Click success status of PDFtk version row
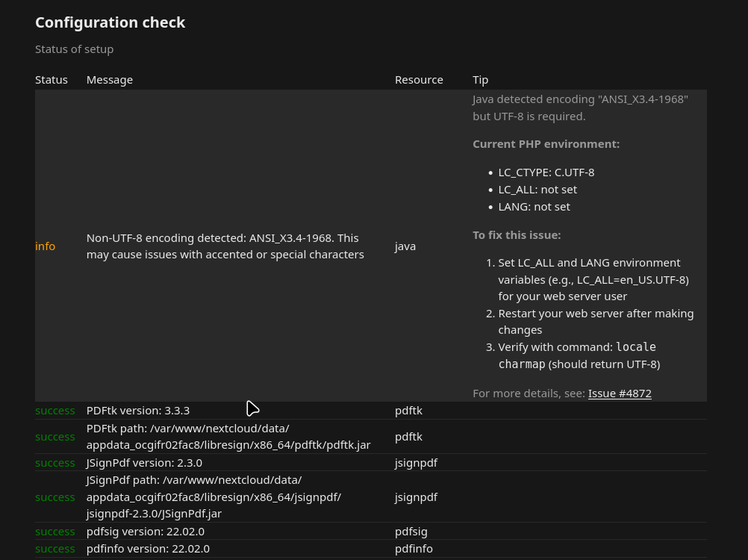Image resolution: width=748 pixels, height=560 pixels. pos(54,411)
